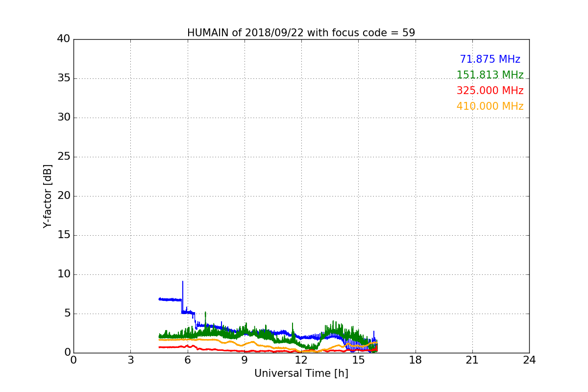Click the y-axis tick label 40
Screen dimensions: 588x392
coord(64,39)
